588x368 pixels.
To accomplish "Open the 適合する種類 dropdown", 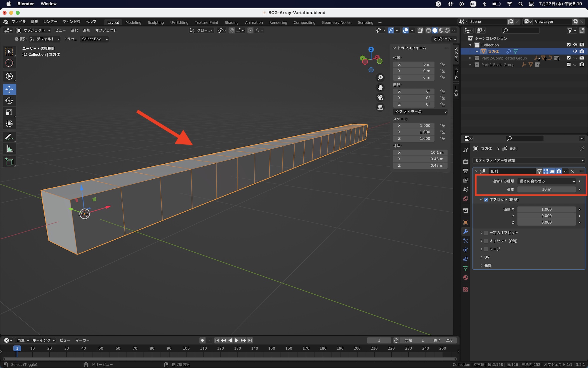I will (x=547, y=181).
